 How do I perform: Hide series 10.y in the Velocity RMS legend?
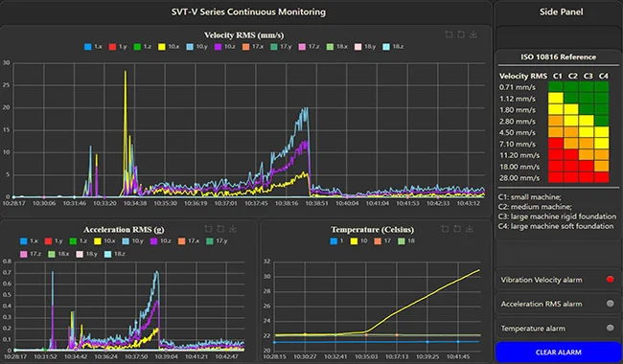point(197,47)
